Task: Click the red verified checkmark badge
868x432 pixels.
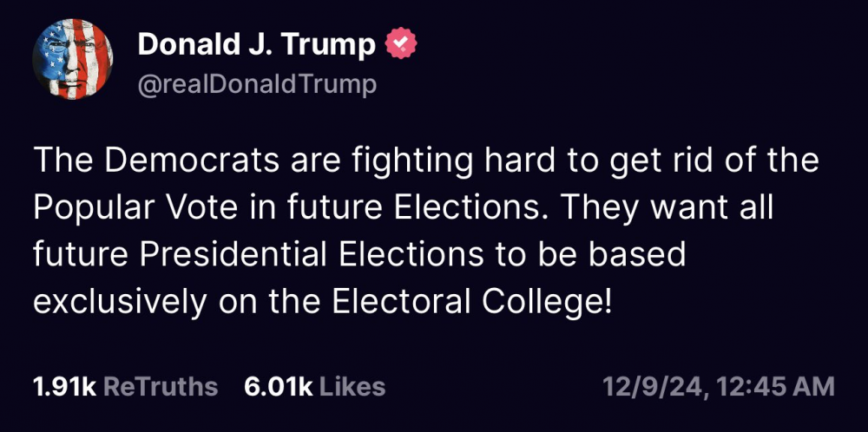Action: (401, 43)
